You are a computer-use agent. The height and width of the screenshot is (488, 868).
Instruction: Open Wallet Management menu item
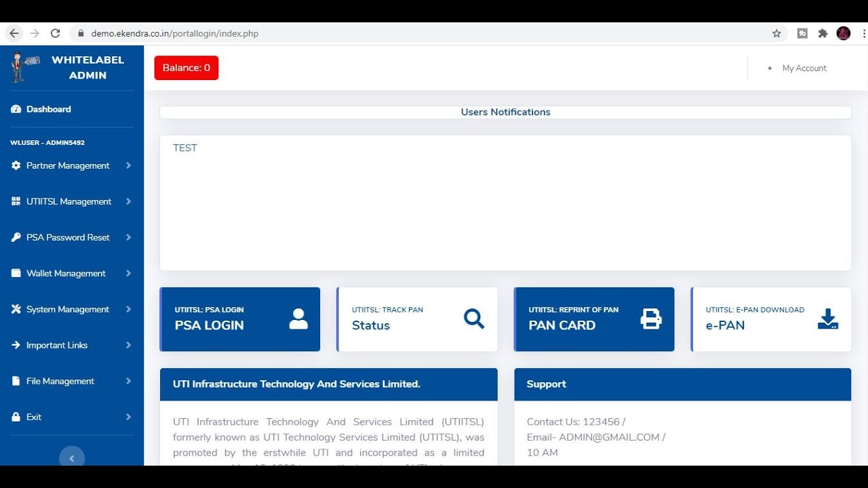click(72, 273)
